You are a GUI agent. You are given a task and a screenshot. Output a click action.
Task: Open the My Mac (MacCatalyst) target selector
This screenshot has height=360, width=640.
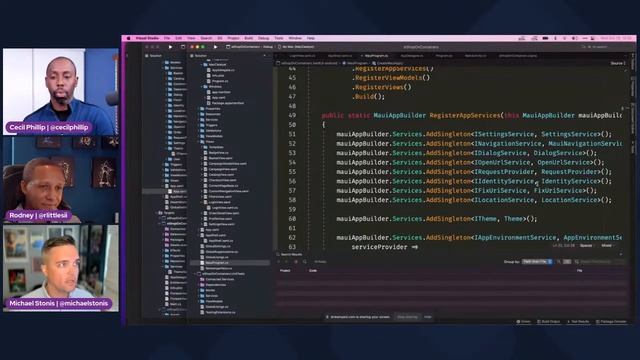pyautogui.click(x=296, y=47)
